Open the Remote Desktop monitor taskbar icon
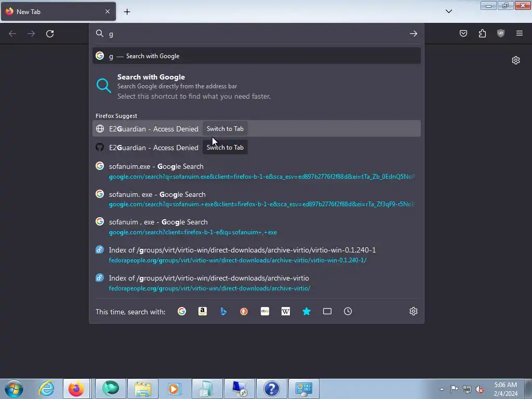 point(239,389)
